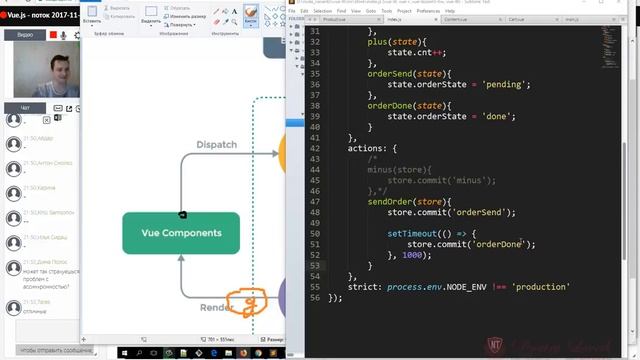
Task: Click the taskbar Search icon
Action: pyautogui.click(x=139, y=353)
